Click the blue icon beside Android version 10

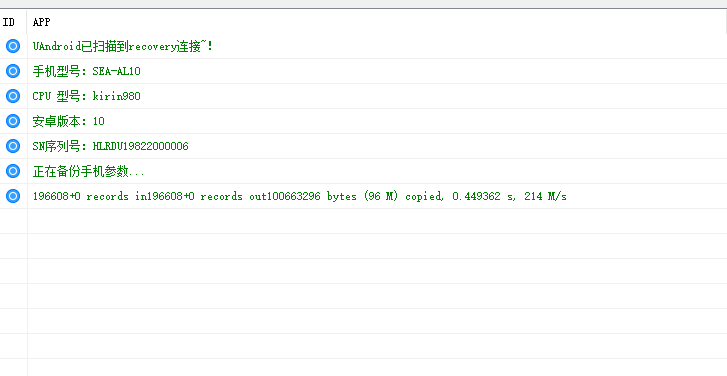click(13, 121)
